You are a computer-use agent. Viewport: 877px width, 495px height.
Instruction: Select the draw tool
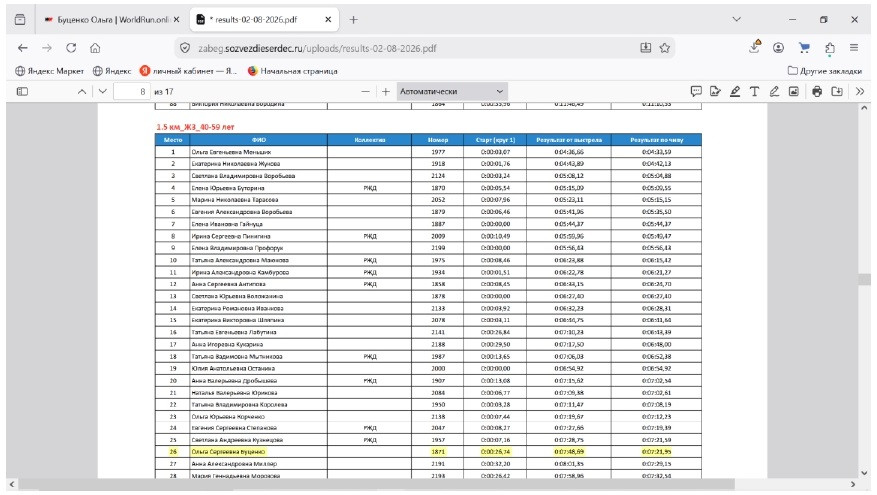click(774, 91)
